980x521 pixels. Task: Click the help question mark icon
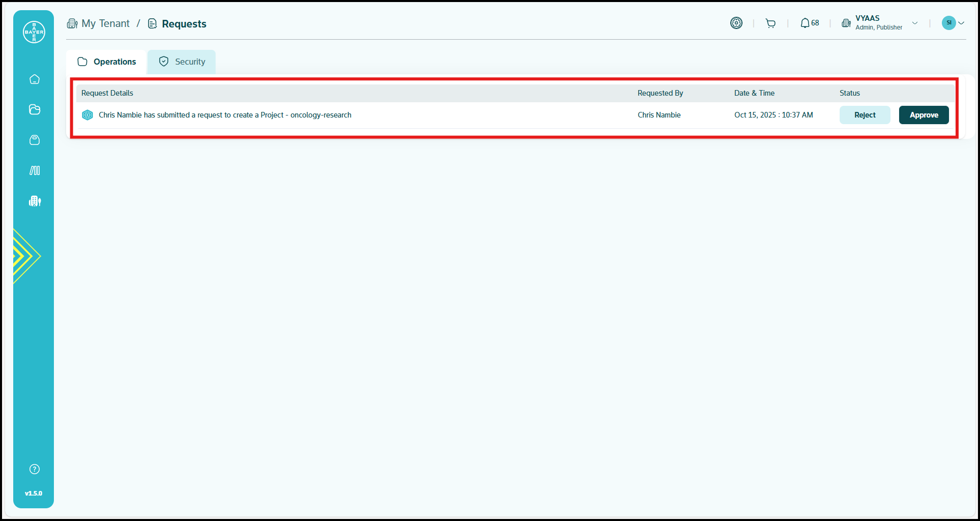click(x=35, y=469)
